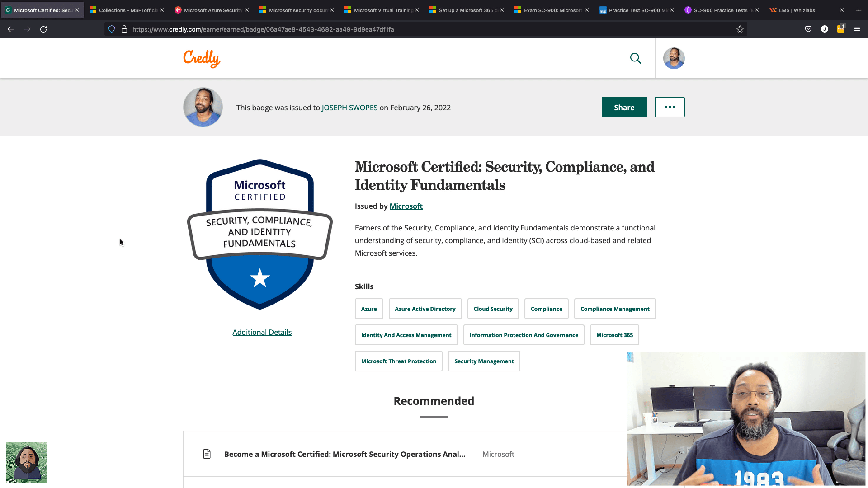
Task: Expand the Additional Details section
Action: coord(261,331)
